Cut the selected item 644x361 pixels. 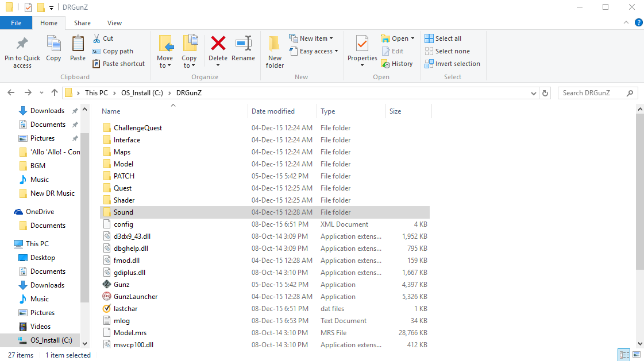click(103, 38)
